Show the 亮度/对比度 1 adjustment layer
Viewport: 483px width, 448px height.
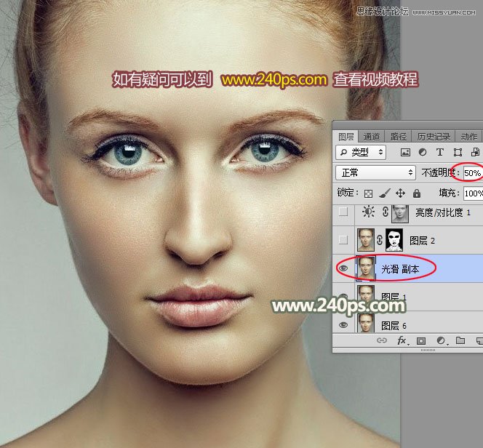tap(343, 214)
